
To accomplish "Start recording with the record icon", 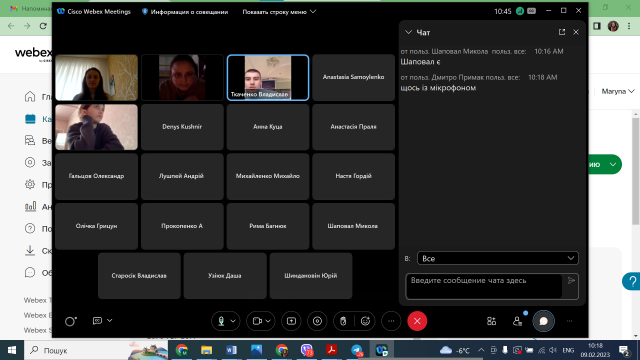I will [x=318, y=321].
